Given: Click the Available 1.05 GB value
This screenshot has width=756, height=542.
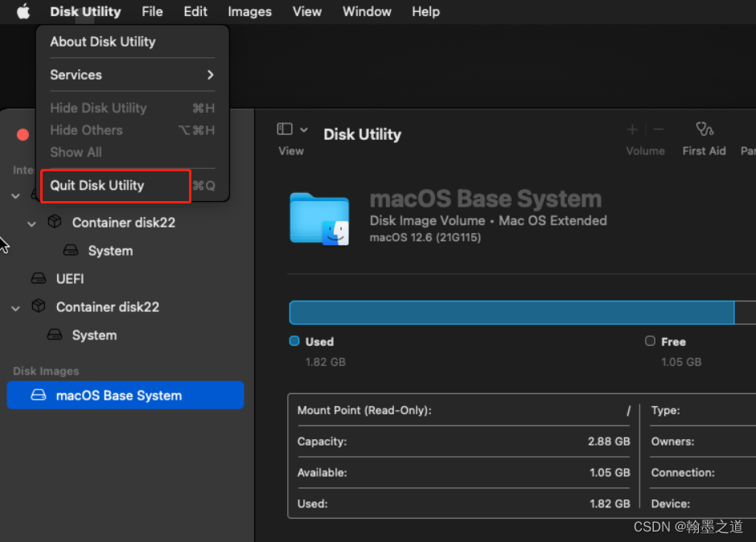Looking at the screenshot, I should point(610,473).
